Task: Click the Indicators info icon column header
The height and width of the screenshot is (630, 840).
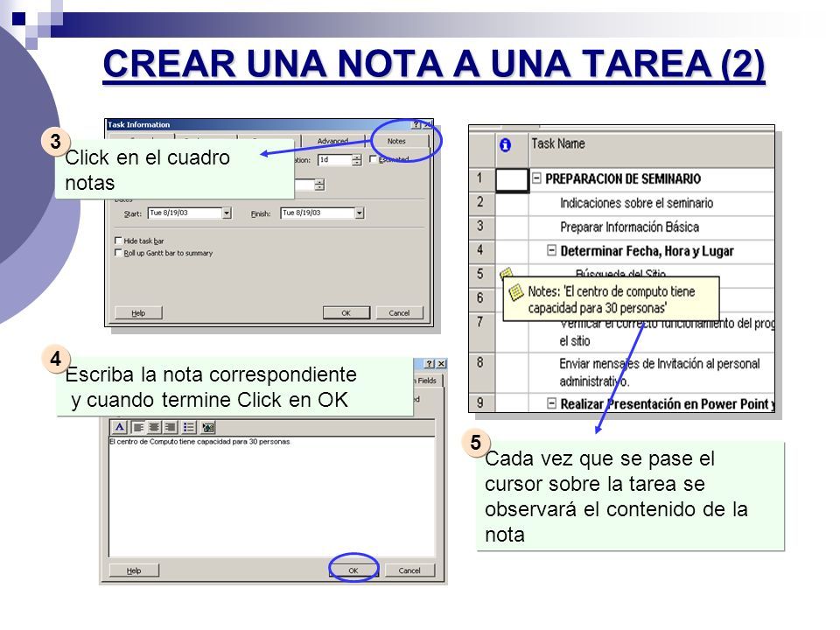Action: [x=505, y=145]
